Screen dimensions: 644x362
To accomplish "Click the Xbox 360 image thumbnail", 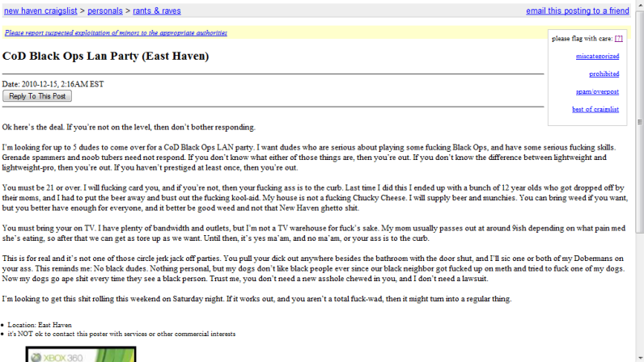I will click(x=81, y=355).
